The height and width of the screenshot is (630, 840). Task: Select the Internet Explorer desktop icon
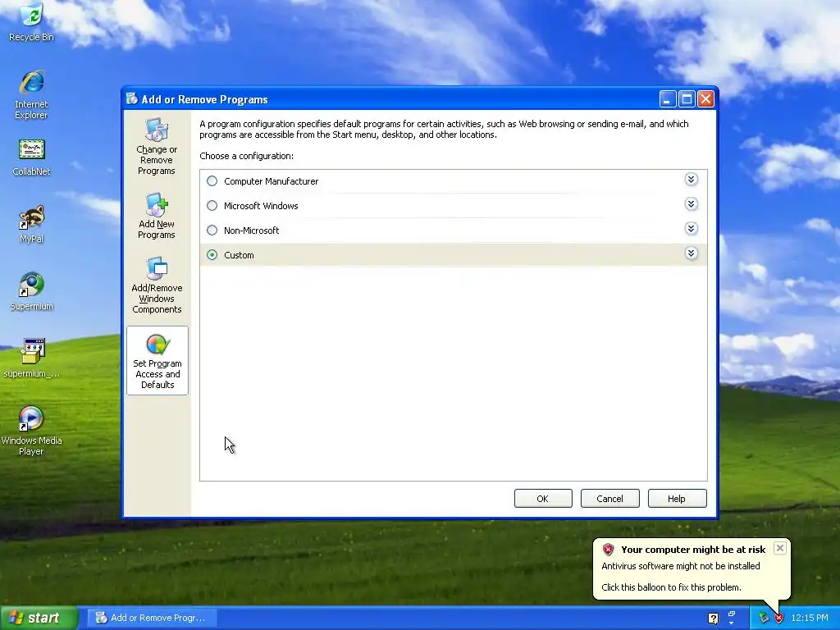tap(32, 94)
